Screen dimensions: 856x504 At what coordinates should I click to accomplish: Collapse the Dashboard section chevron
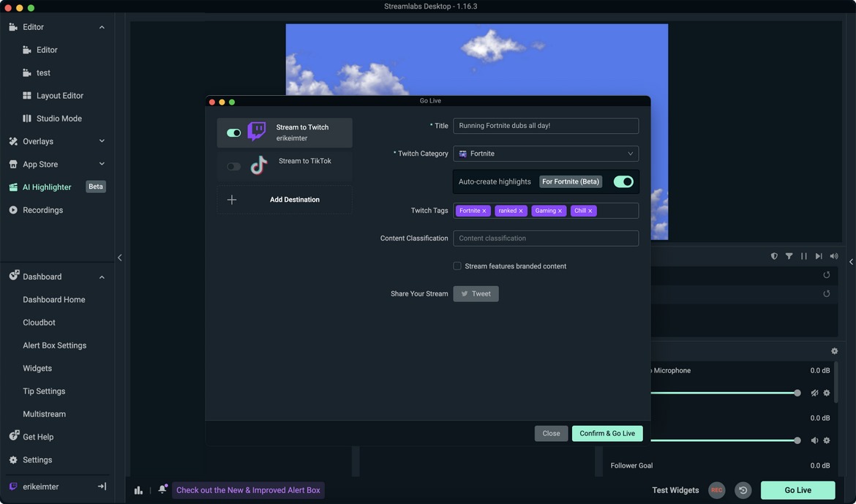(x=102, y=277)
